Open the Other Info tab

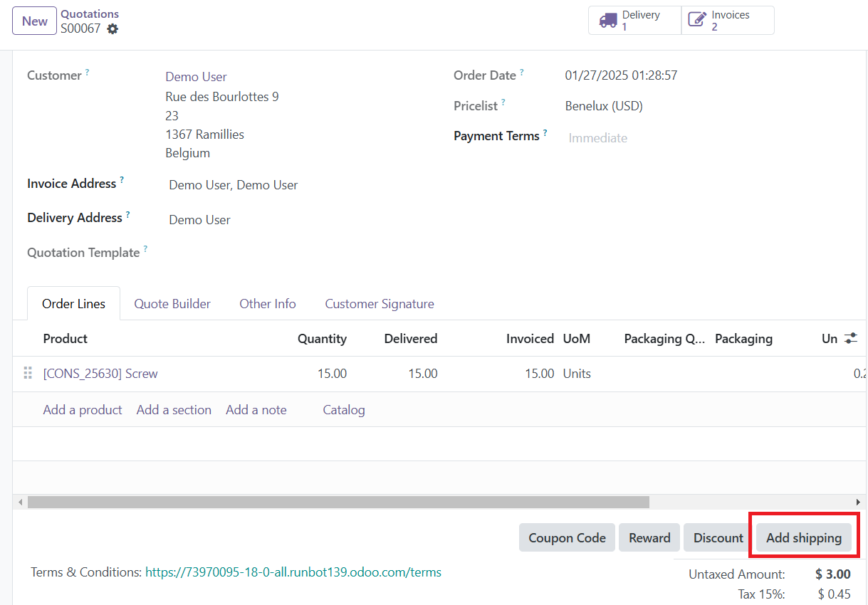tap(268, 304)
